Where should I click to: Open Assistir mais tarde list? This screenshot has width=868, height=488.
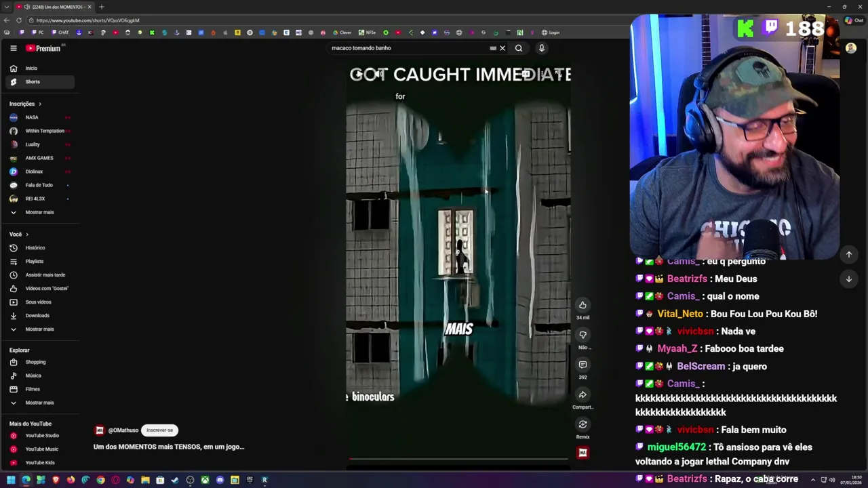click(x=39, y=274)
